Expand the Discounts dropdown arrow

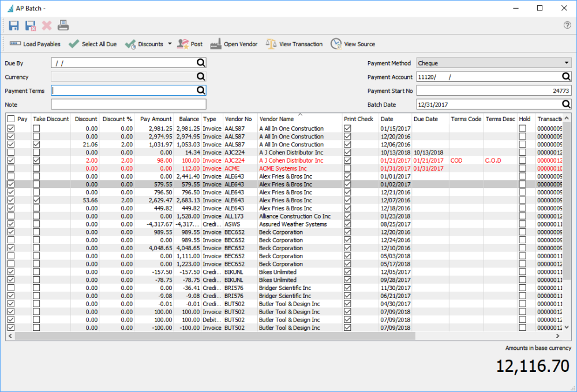170,44
